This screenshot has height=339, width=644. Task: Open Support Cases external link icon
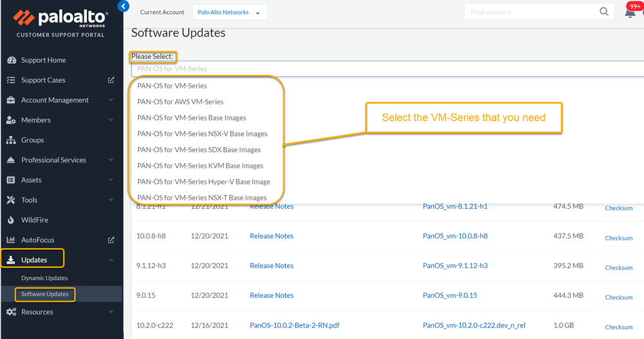point(111,80)
